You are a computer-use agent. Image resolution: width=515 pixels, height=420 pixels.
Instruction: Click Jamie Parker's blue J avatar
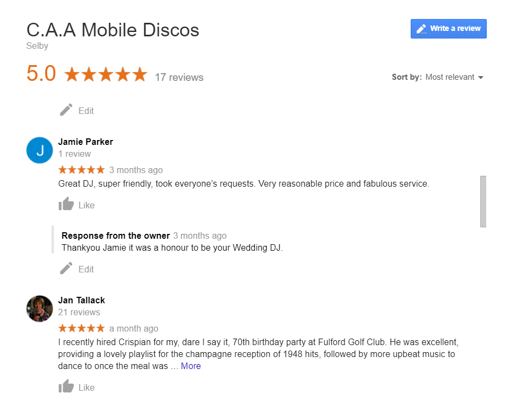[40, 150]
